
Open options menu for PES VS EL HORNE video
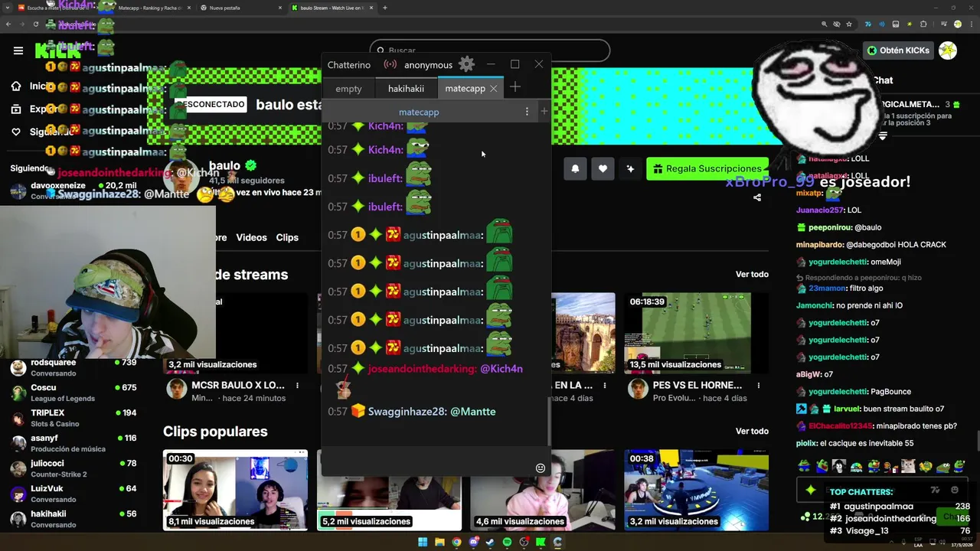click(x=759, y=385)
